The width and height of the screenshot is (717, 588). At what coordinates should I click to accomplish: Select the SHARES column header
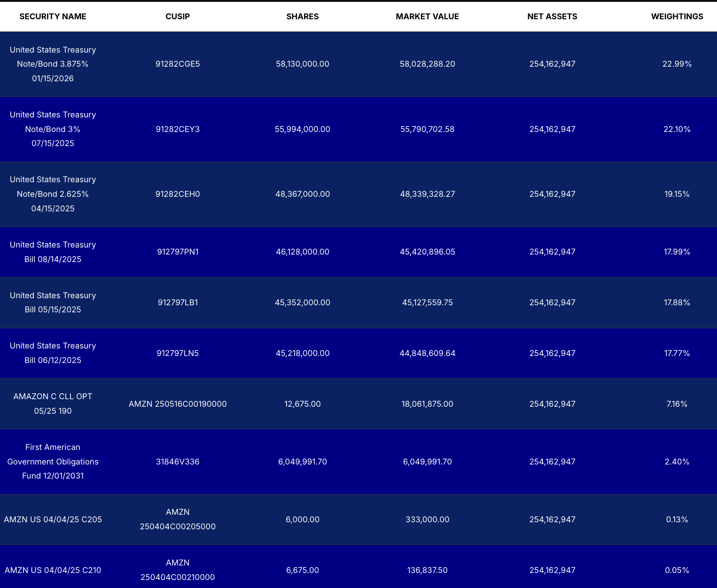click(x=303, y=16)
